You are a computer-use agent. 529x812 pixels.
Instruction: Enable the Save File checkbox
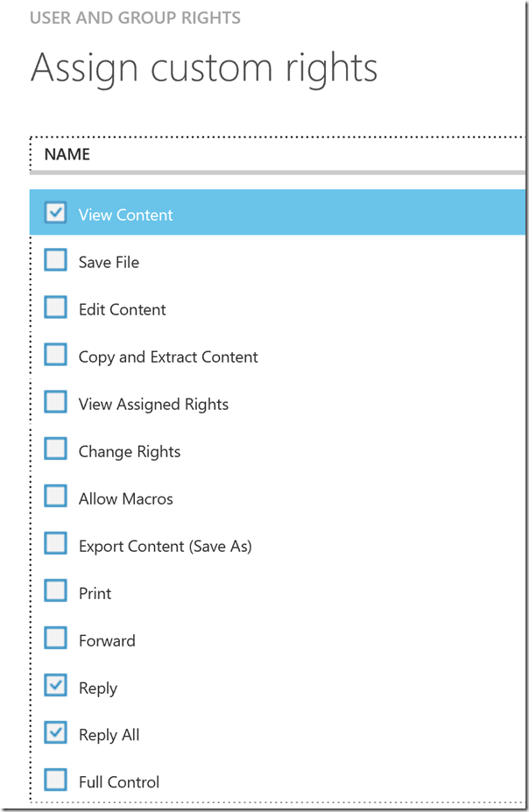pos(55,260)
